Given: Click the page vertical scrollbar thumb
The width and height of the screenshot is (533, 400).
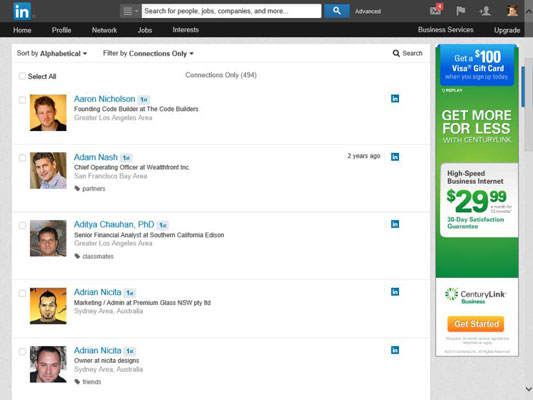Looking at the screenshot, I should (529, 104).
